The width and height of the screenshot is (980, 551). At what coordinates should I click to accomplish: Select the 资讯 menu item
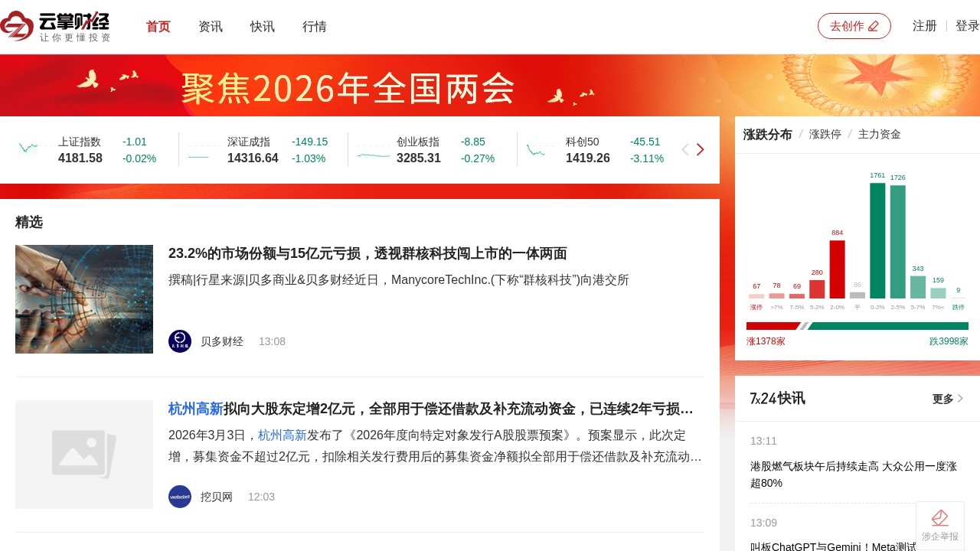pos(210,26)
